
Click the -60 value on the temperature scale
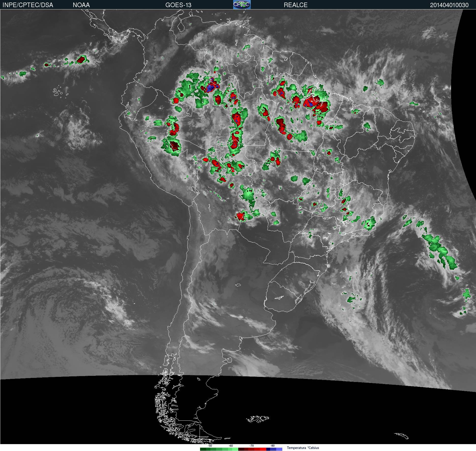[231, 446]
